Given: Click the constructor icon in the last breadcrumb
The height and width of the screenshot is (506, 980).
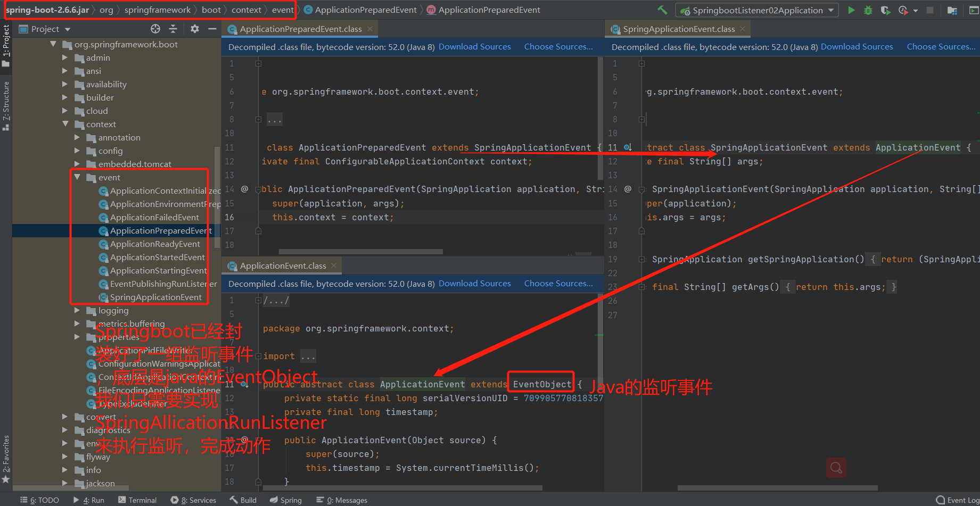Looking at the screenshot, I should [431, 10].
